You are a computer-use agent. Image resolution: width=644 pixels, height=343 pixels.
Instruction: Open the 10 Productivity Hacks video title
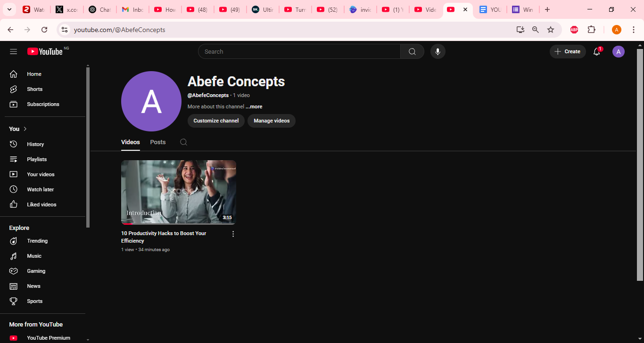click(164, 237)
